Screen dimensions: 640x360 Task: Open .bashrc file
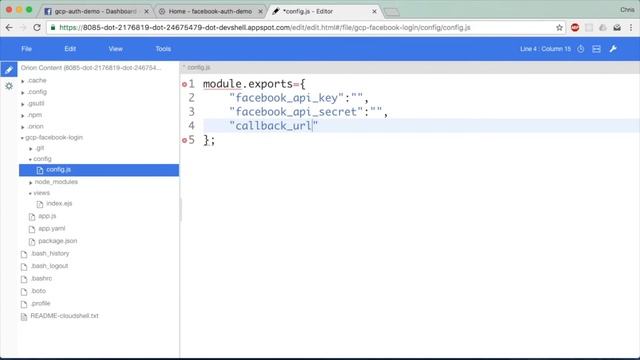pos(41,278)
